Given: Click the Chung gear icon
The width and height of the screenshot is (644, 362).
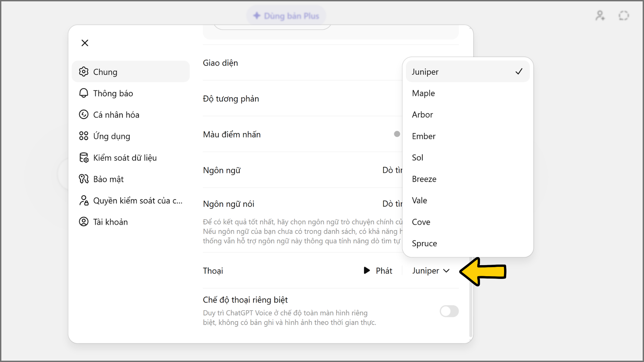Looking at the screenshot, I should coord(84,72).
